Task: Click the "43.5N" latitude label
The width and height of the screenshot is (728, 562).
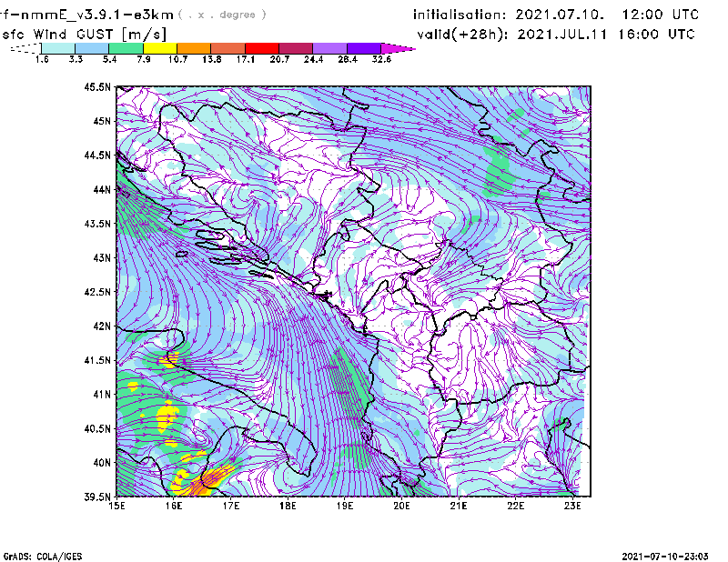Action: click(x=97, y=224)
